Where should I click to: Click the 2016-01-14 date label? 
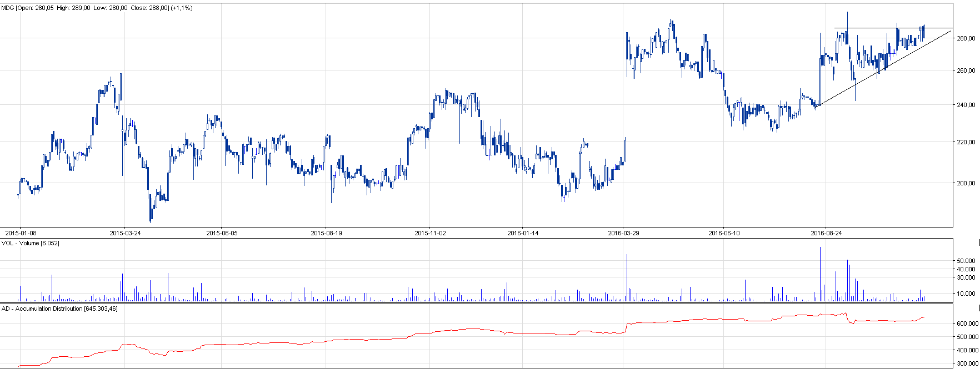tap(523, 233)
